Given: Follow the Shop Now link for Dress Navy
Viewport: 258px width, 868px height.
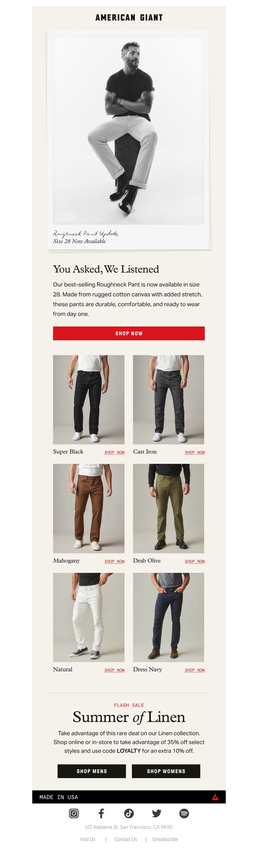Looking at the screenshot, I should 195,670.
